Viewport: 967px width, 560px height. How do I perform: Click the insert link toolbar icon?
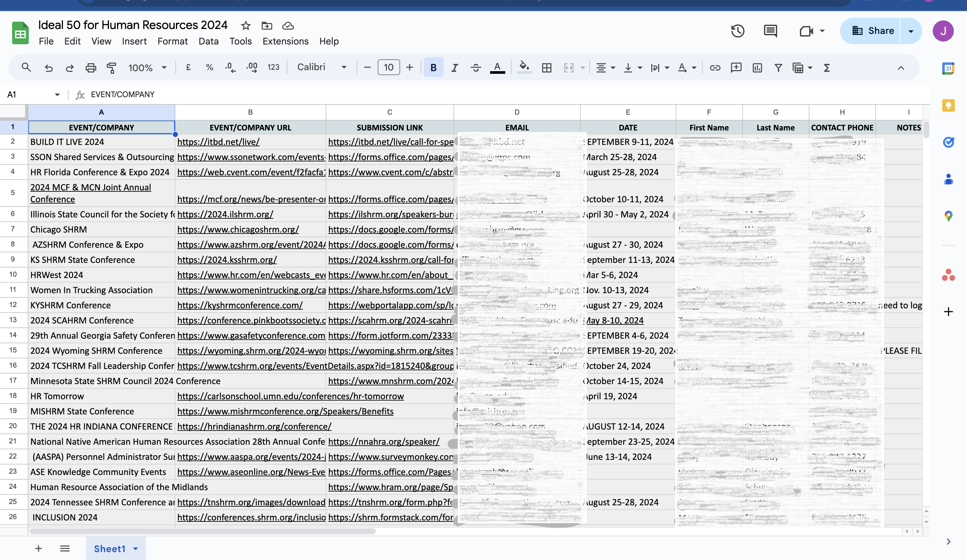tap(715, 68)
